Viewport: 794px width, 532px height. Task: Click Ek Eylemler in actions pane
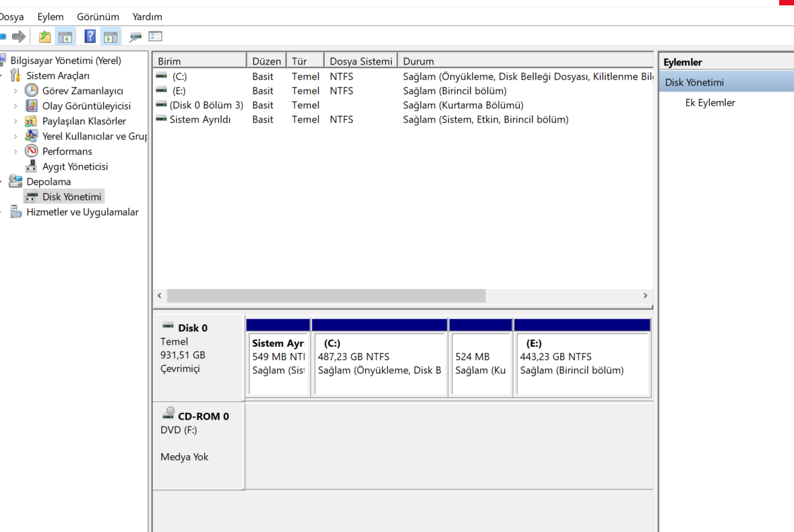(710, 103)
